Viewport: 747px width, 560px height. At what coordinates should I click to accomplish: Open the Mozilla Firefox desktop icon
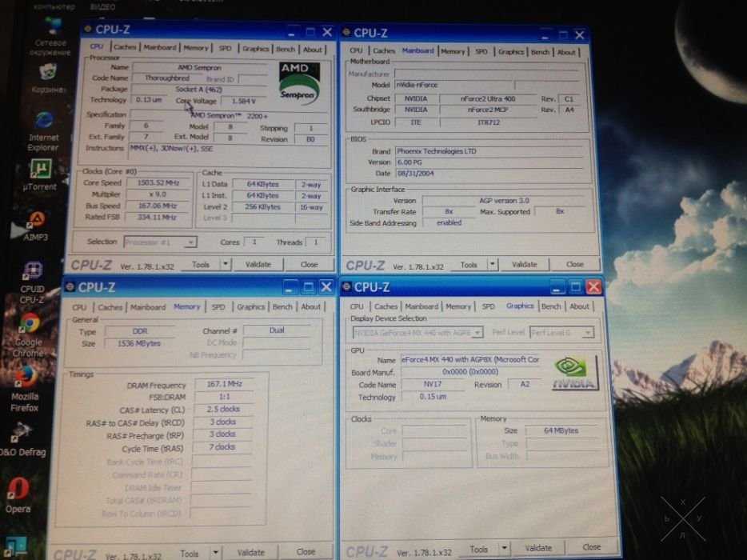point(25,390)
